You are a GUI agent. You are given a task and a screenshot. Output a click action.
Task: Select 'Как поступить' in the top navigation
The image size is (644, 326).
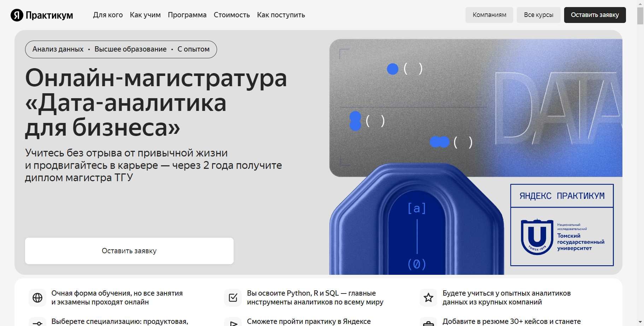coord(281,15)
